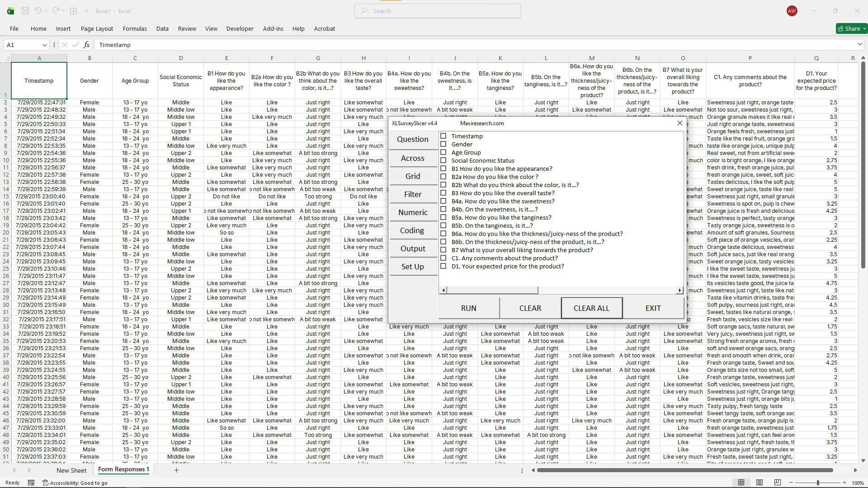Viewport: 868px width, 488px height.
Task: Check the Timestamp checkbox
Action: 443,136
